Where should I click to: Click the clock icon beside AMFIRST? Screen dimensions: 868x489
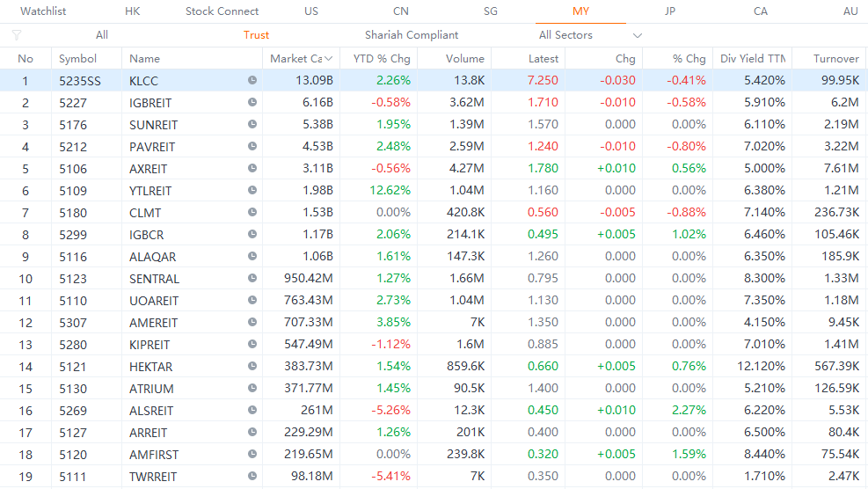coord(252,454)
